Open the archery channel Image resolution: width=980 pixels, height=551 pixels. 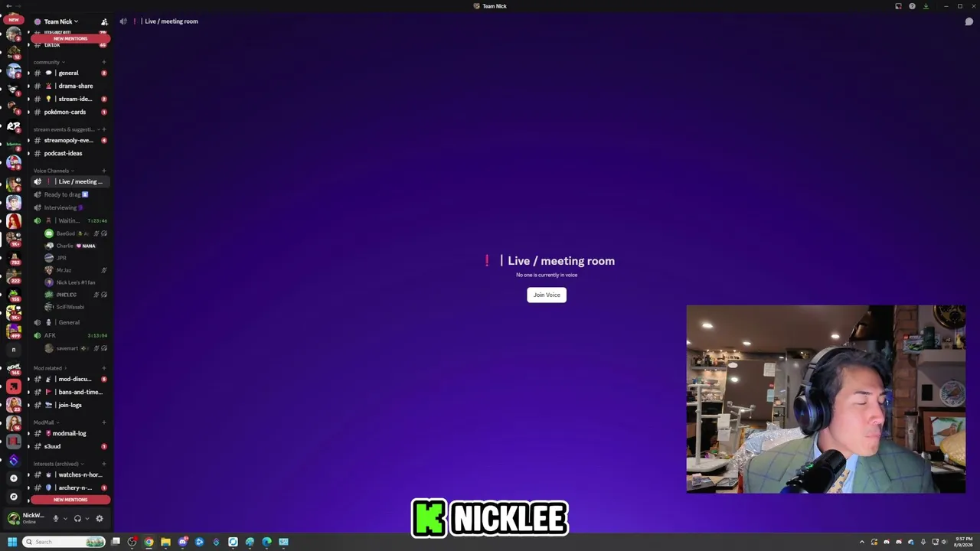point(70,487)
